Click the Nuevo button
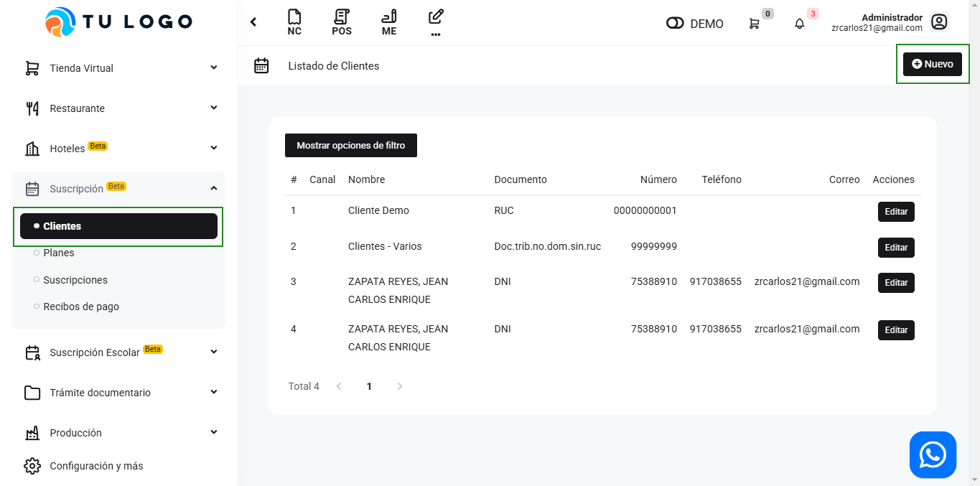The image size is (980, 486). tap(932, 64)
